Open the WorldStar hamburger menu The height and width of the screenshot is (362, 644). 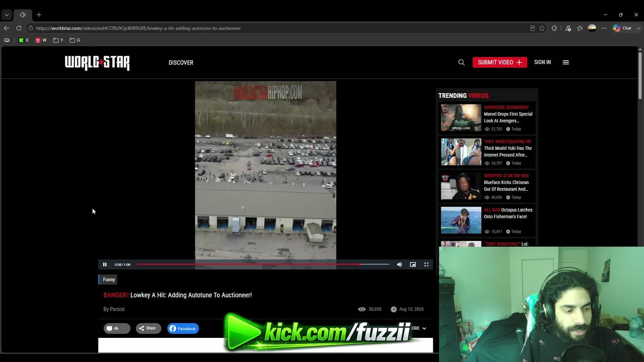566,62
